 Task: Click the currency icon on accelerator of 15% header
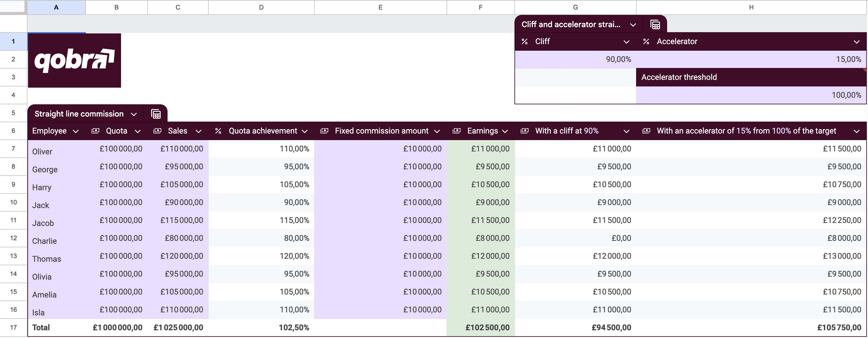646,131
